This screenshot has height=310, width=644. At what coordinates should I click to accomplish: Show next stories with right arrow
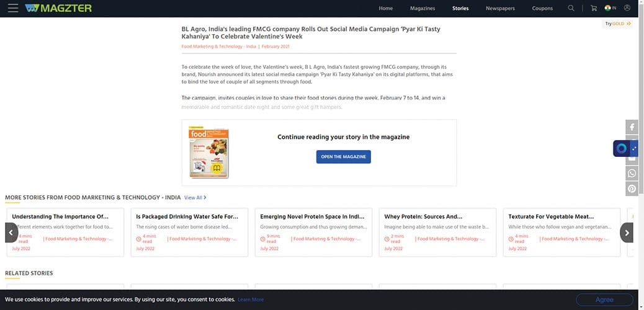coord(627,232)
